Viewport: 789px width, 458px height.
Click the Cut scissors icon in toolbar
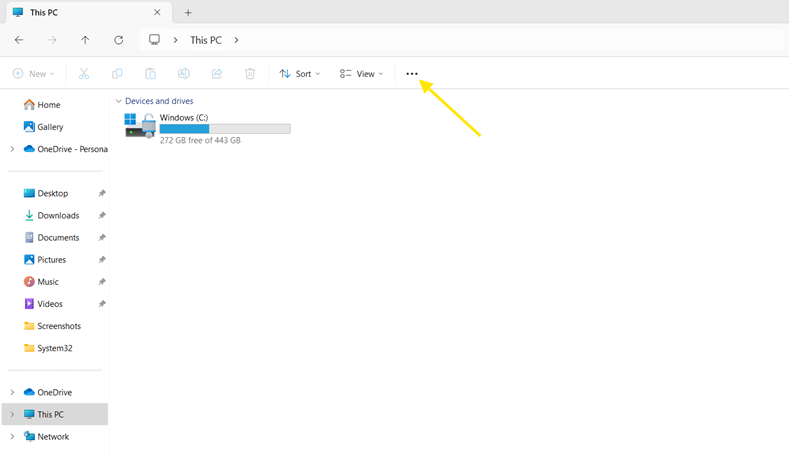click(x=84, y=74)
